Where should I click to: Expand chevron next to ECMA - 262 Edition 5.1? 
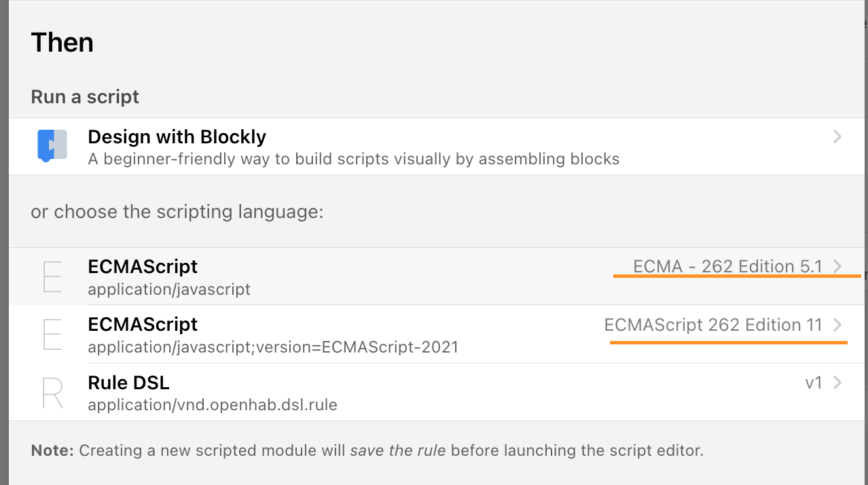pos(837,266)
